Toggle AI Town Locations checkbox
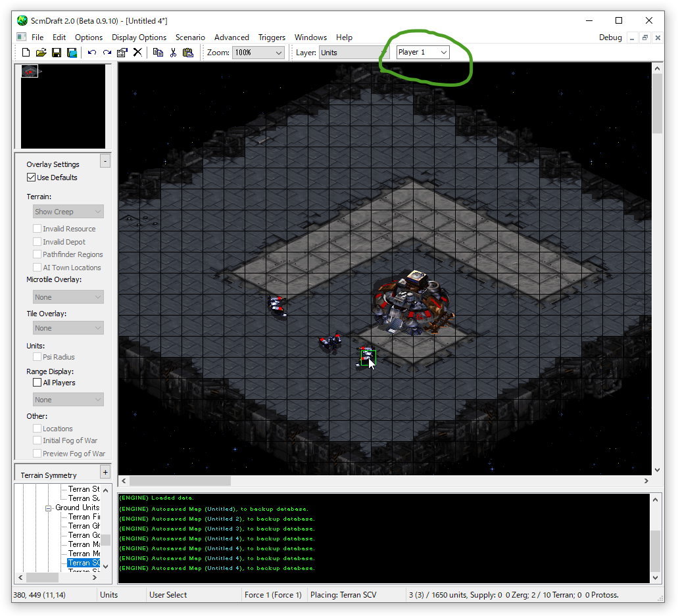The height and width of the screenshot is (616, 678). pyautogui.click(x=37, y=268)
